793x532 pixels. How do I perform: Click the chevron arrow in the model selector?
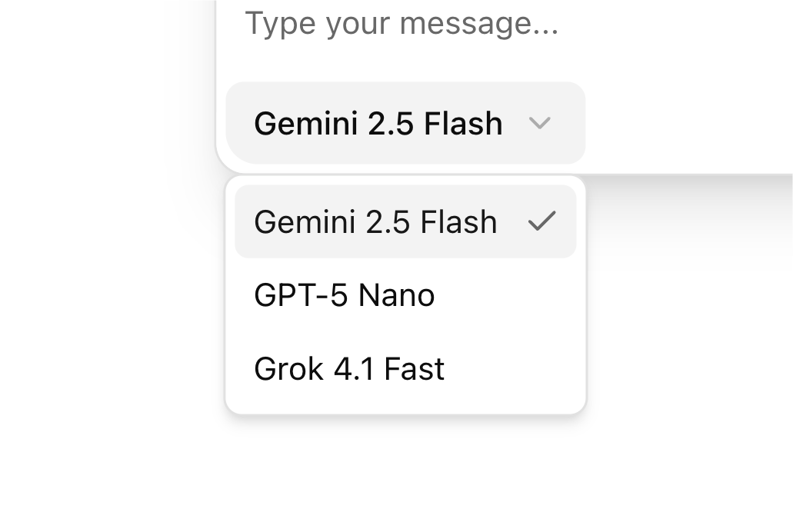pyautogui.click(x=540, y=123)
